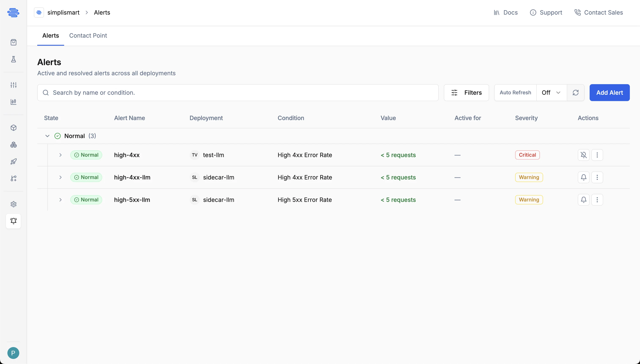The height and width of the screenshot is (364, 640).
Task: Click the search magnifier icon
Action: tap(46, 93)
